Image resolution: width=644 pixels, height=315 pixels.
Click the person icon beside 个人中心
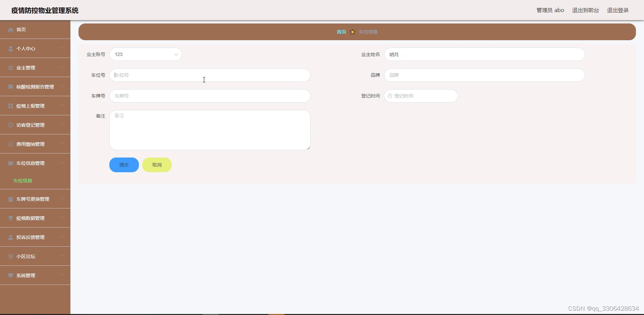pos(11,49)
